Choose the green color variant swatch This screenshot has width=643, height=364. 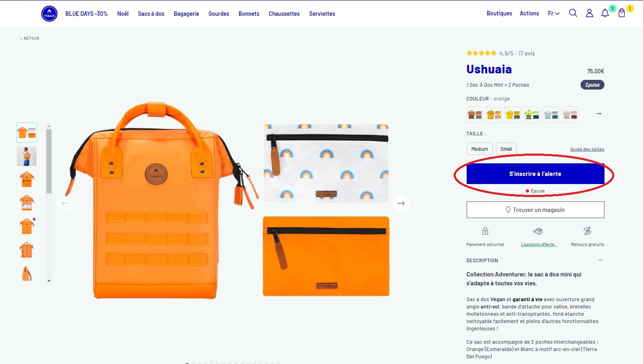(532, 115)
